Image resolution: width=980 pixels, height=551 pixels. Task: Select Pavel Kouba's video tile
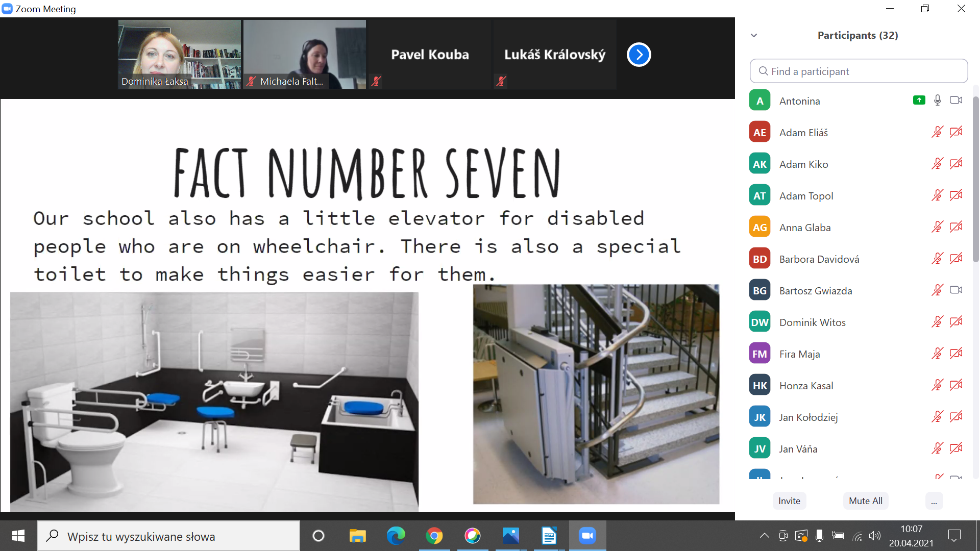pyautogui.click(x=430, y=54)
